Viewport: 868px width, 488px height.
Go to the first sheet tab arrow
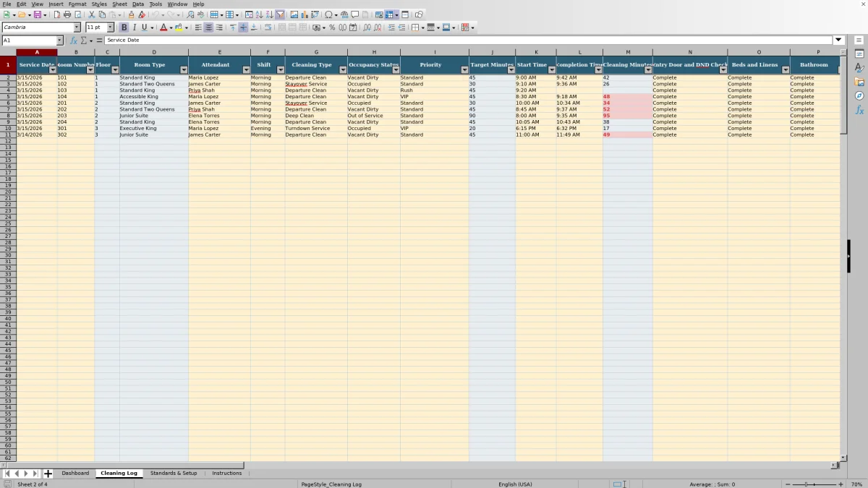[7, 474]
